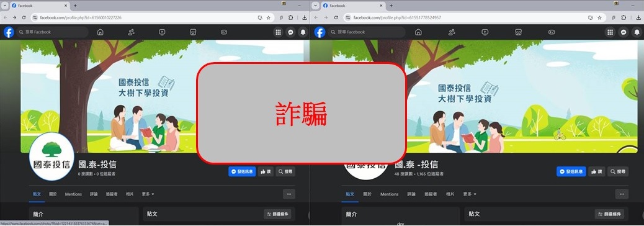Image resolution: width=644 pixels, height=226 pixels.
Task: Click Facebook logo in left window
Action: click(x=9, y=32)
